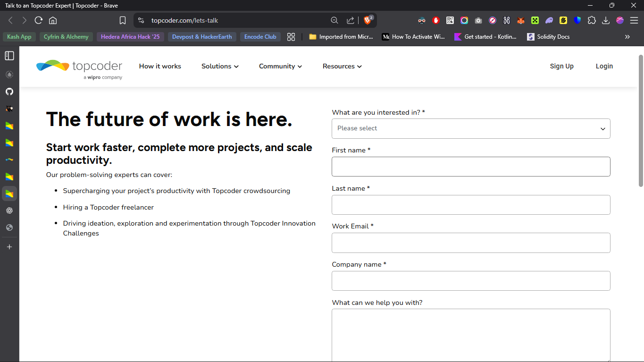Open the Solidity Docs bookmark
Image resolution: width=644 pixels, height=362 pixels.
tap(548, 37)
